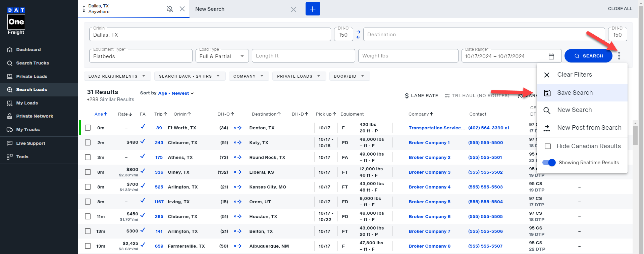Open the Dashboard sidebar item

coord(28,50)
